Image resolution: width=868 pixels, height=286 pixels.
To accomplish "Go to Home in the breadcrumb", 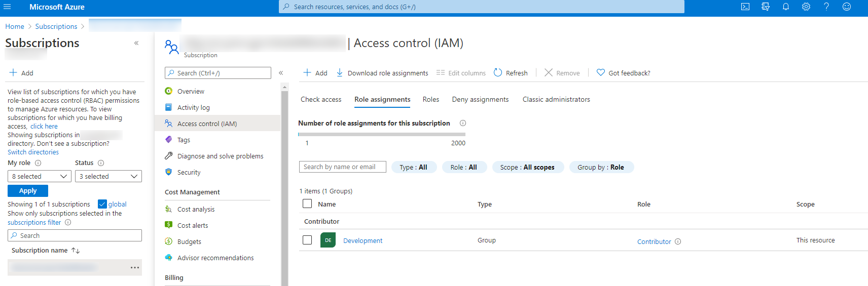I will pyautogui.click(x=15, y=26).
